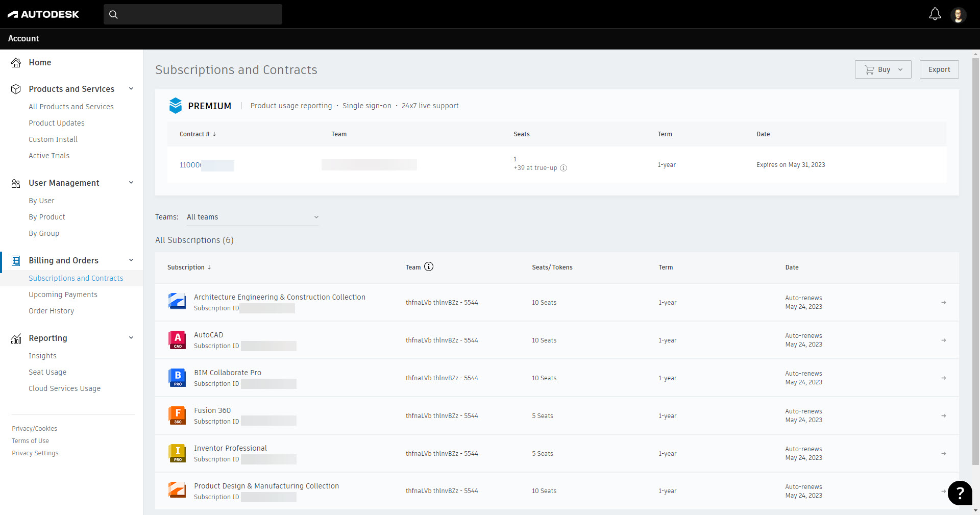Open Fusion 360 row details arrow
980x515 pixels.
[944, 415]
